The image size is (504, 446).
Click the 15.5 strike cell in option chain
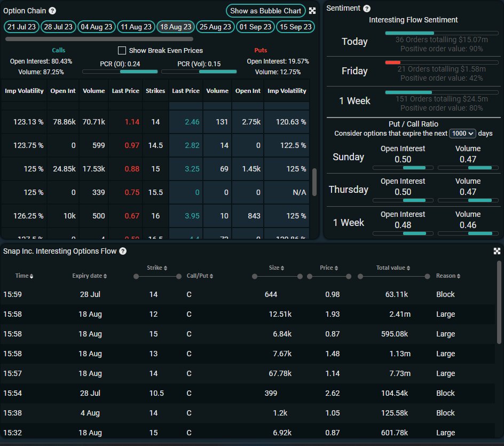155,192
